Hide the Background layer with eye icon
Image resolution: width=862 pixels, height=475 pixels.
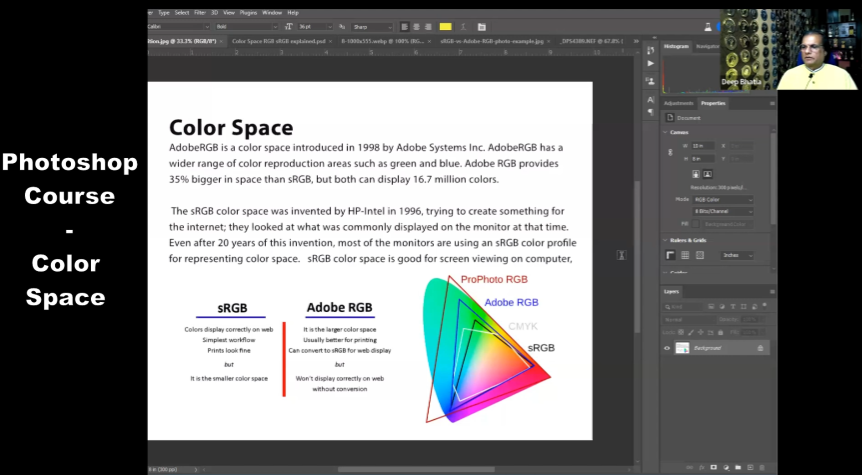pyautogui.click(x=667, y=348)
